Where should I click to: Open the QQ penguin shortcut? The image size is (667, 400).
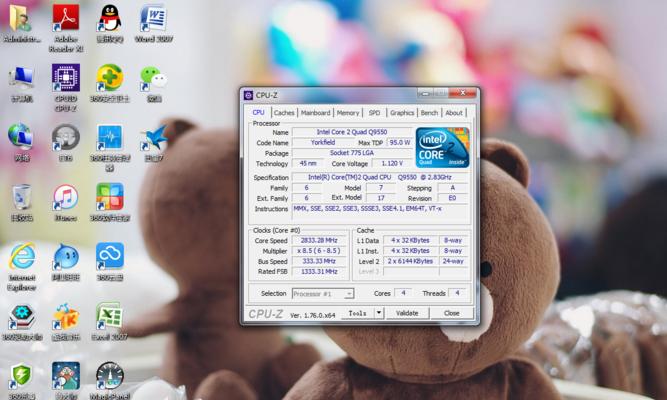110,18
